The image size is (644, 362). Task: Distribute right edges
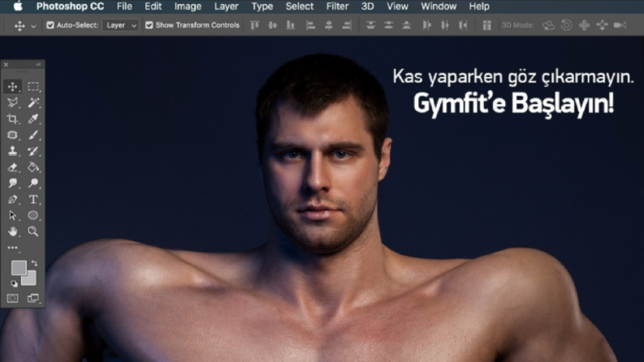point(463,25)
